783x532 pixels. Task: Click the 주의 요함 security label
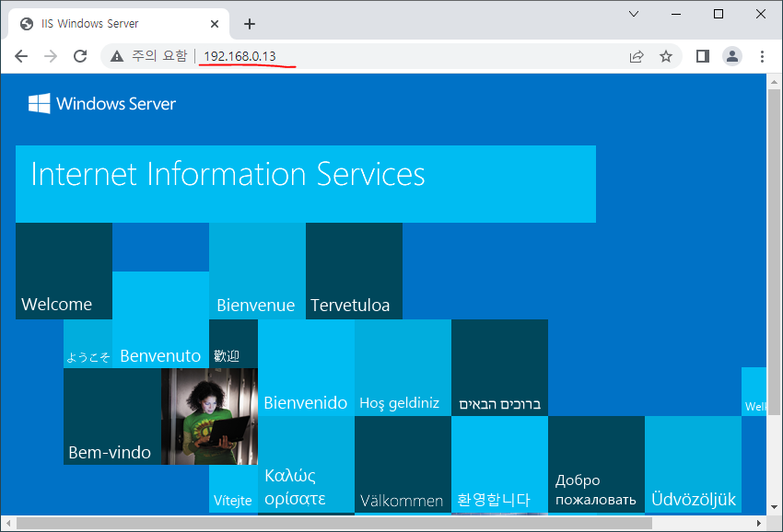pos(159,55)
